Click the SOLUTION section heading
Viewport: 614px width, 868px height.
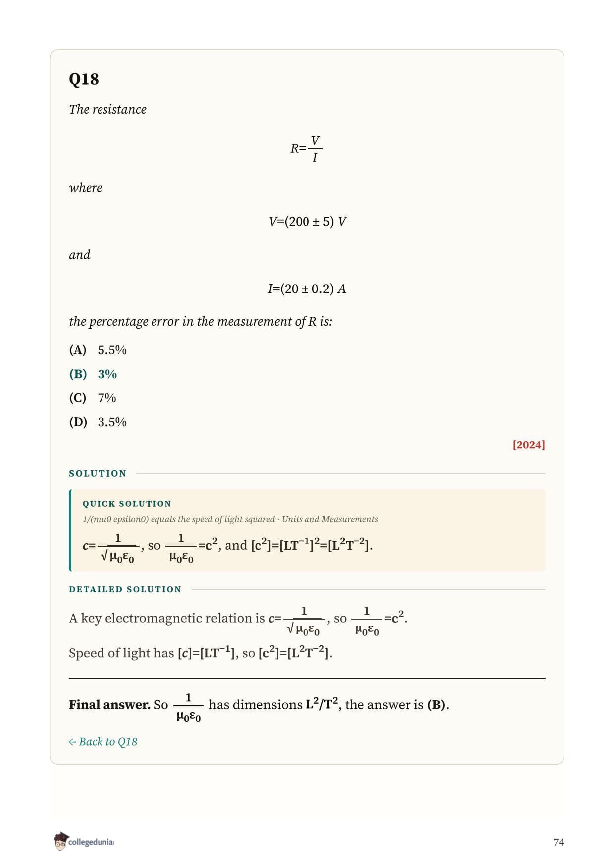point(98,473)
